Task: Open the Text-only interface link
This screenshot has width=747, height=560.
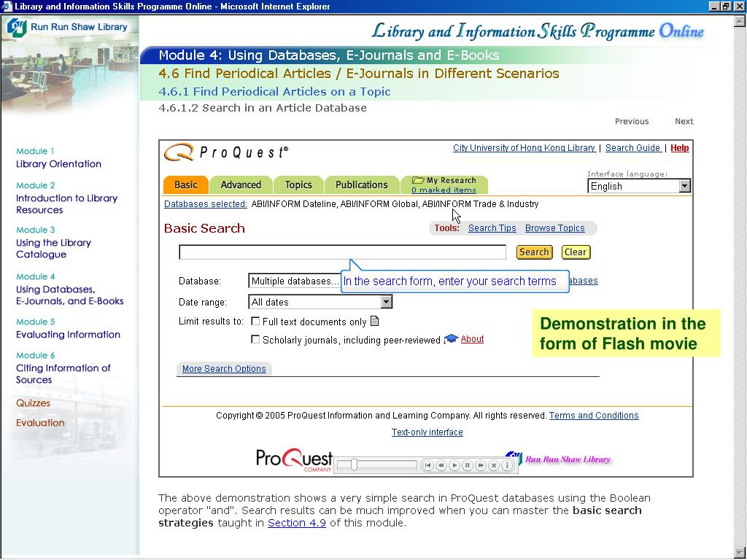Action: [427, 432]
